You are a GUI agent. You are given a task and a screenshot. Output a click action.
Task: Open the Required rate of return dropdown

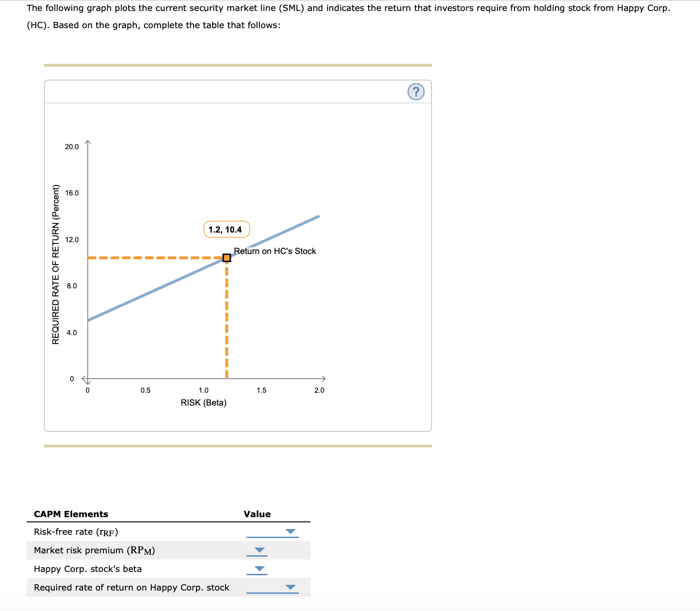click(290, 587)
